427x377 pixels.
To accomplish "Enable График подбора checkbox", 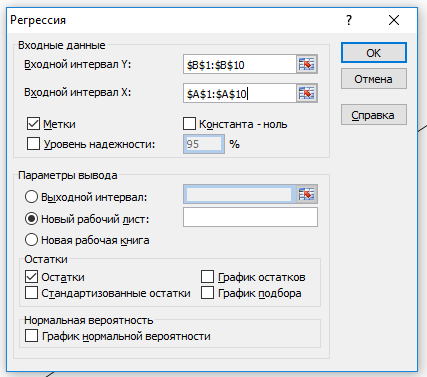I will coord(207,293).
